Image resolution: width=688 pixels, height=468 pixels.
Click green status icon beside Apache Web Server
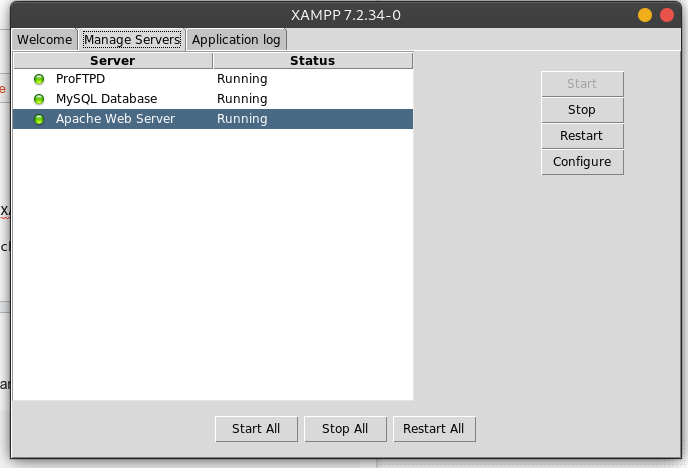tap(39, 119)
